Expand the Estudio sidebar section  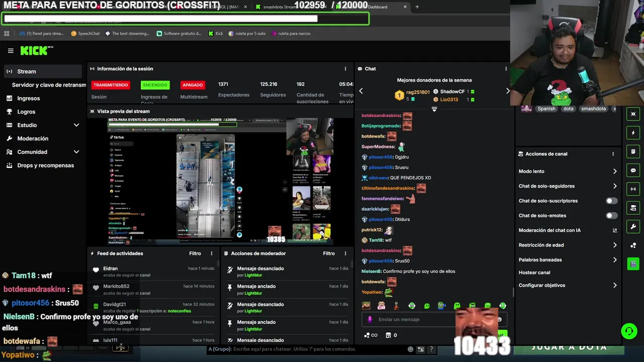pos(76,125)
